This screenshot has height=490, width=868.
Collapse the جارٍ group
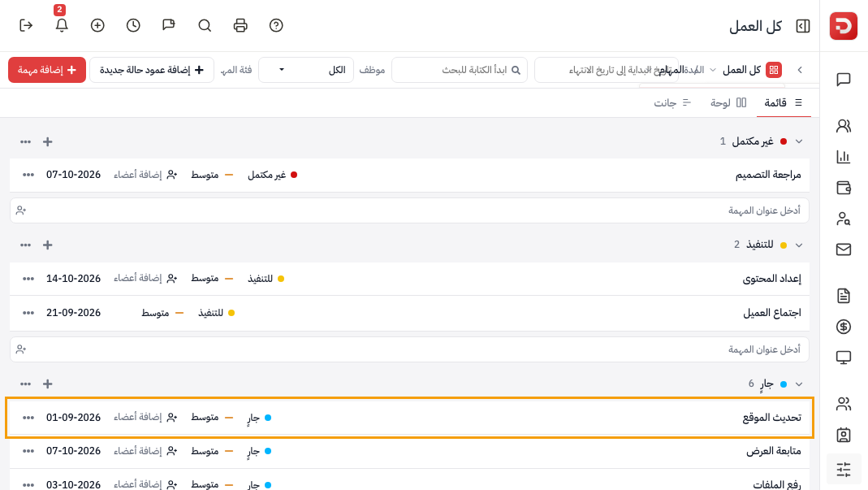click(x=799, y=384)
